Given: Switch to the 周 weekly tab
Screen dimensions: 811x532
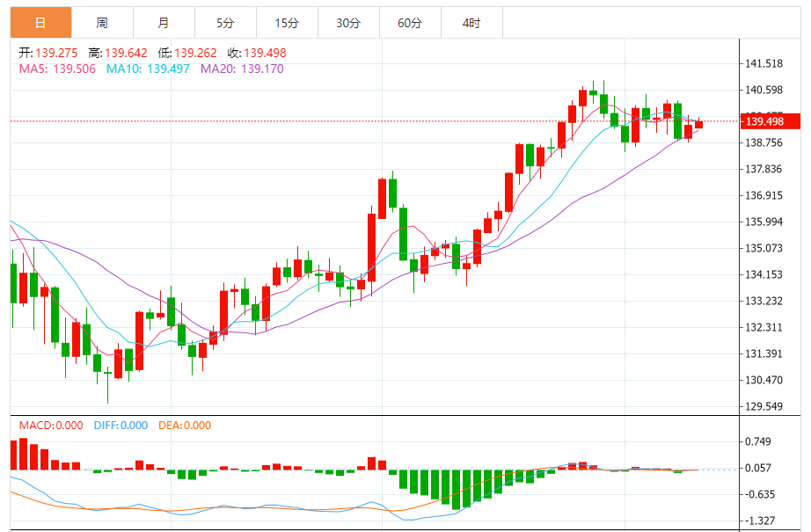Looking at the screenshot, I should click(102, 23).
